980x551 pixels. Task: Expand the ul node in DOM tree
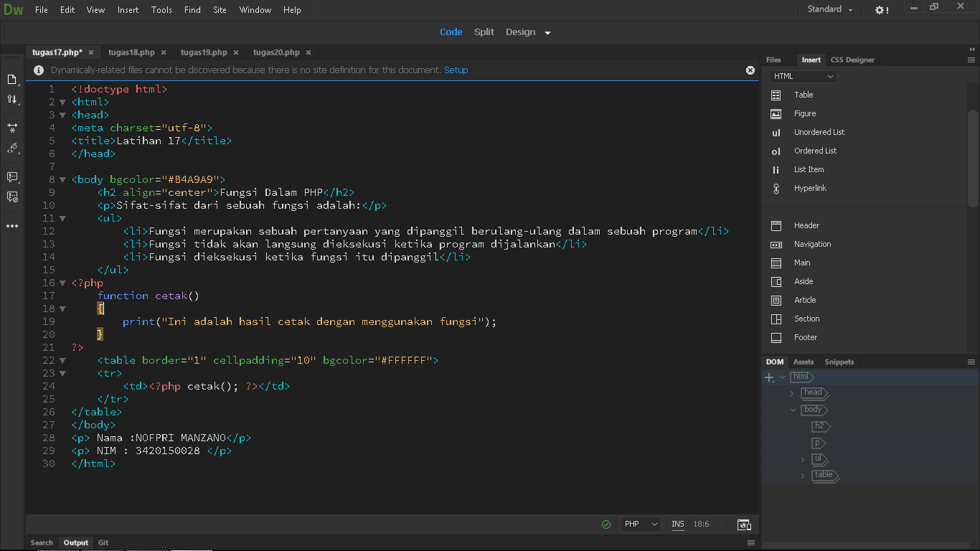(802, 459)
